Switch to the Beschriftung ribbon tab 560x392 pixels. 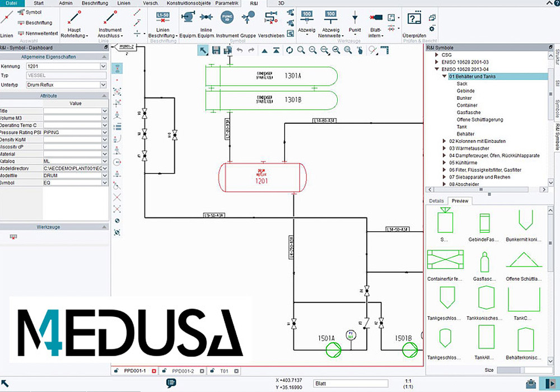(x=95, y=3)
